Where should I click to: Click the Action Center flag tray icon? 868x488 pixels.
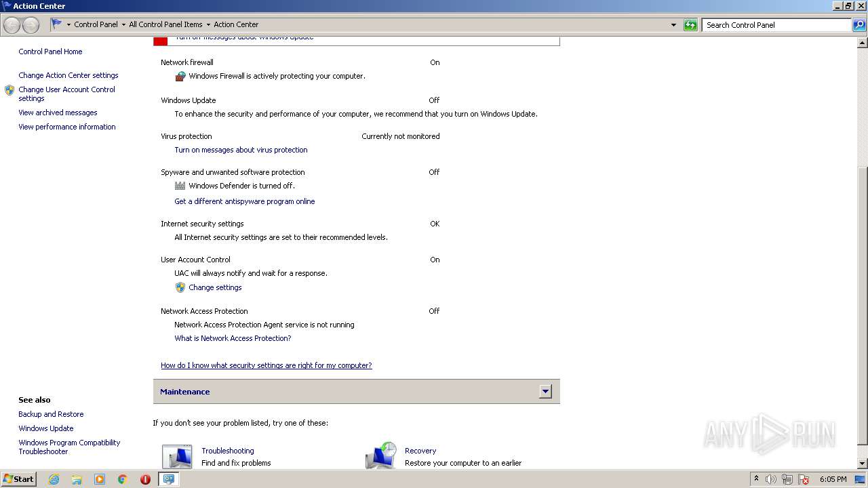pos(804,479)
